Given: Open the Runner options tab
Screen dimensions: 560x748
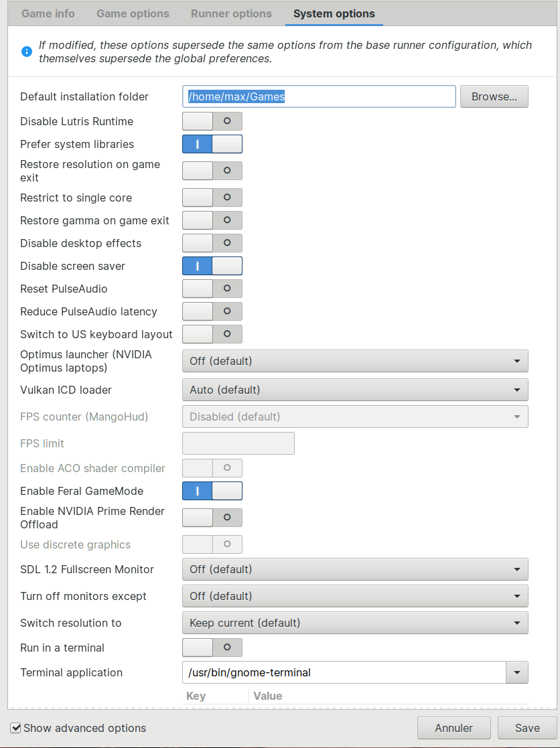Looking at the screenshot, I should pyautogui.click(x=231, y=13).
